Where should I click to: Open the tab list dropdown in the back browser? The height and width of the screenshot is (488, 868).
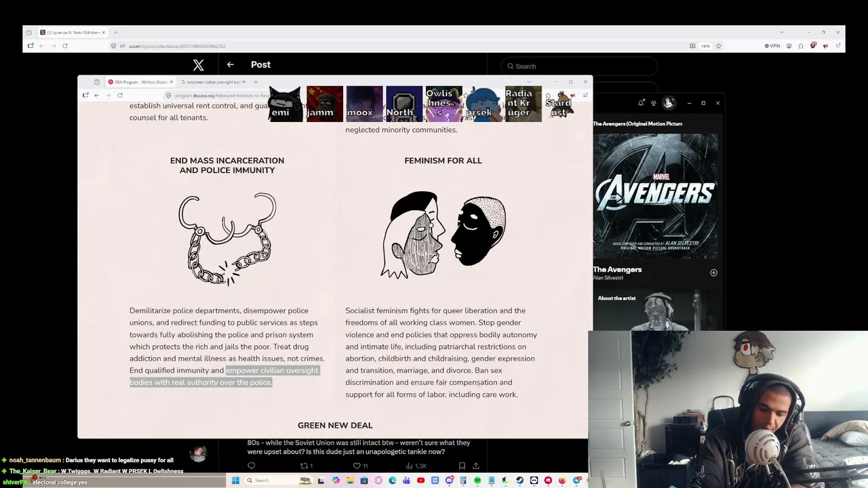pyautogui.click(x=782, y=33)
